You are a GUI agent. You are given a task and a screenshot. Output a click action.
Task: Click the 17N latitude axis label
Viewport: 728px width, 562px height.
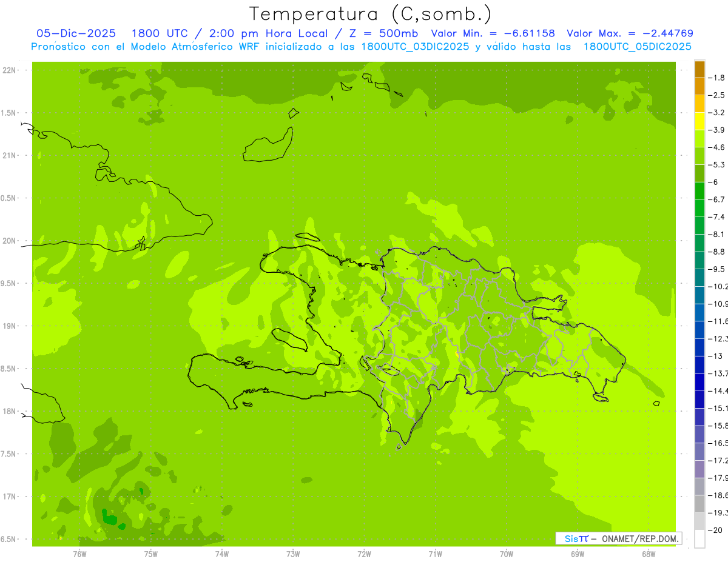[x=10, y=497]
